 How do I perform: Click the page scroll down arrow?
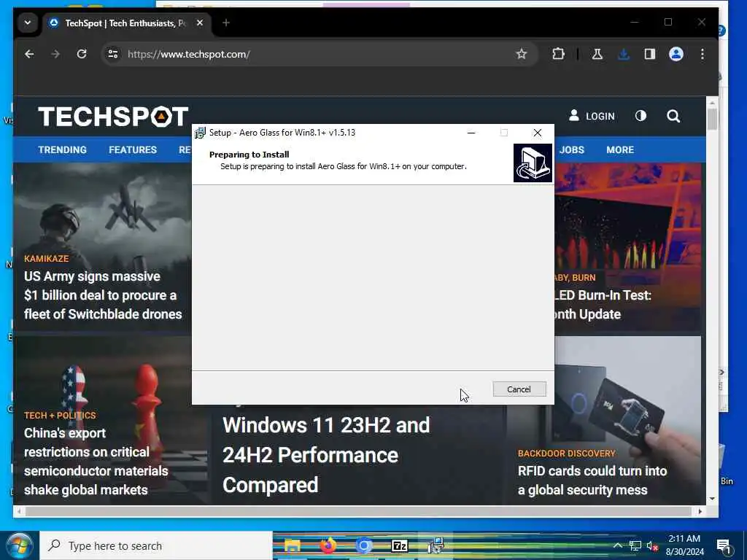[x=712, y=499]
